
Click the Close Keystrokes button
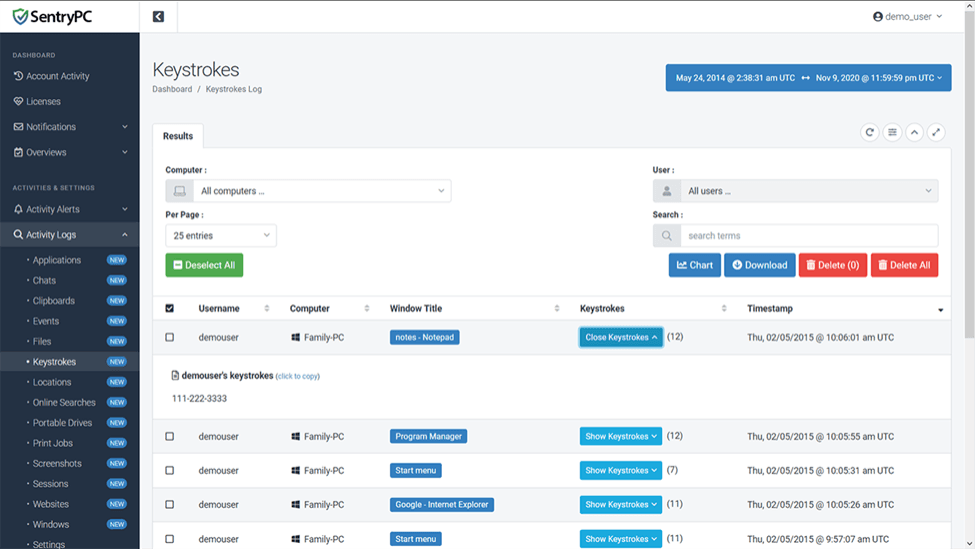(621, 338)
